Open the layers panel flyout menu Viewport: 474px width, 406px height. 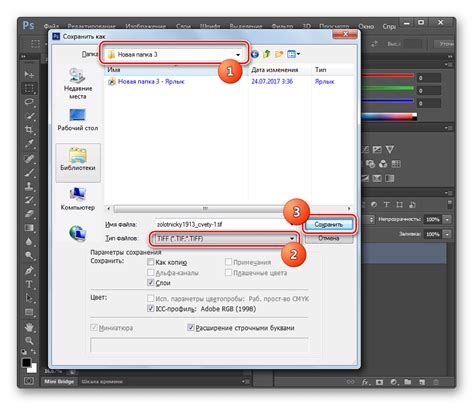(449, 193)
